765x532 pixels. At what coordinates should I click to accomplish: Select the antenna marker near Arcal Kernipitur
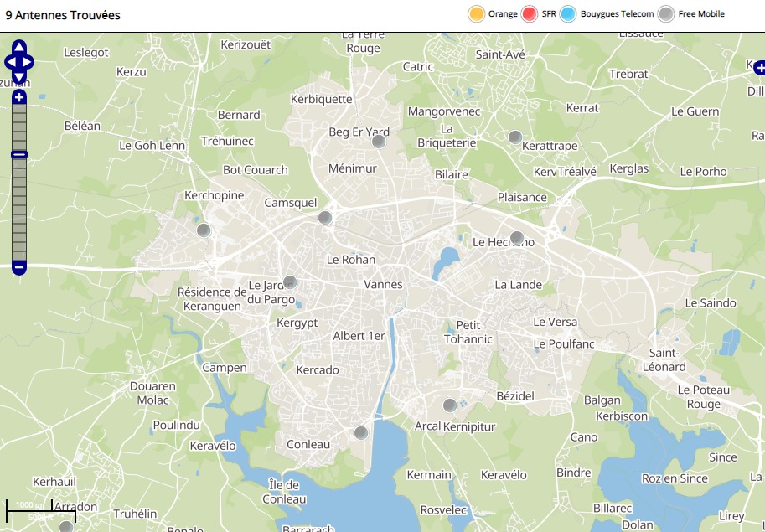point(450,405)
